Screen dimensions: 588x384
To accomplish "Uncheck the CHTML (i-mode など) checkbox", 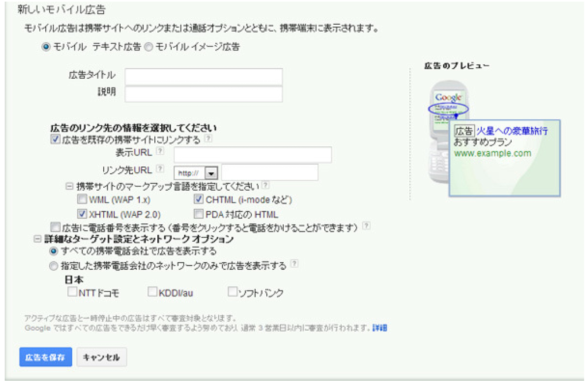I will coord(199,200).
